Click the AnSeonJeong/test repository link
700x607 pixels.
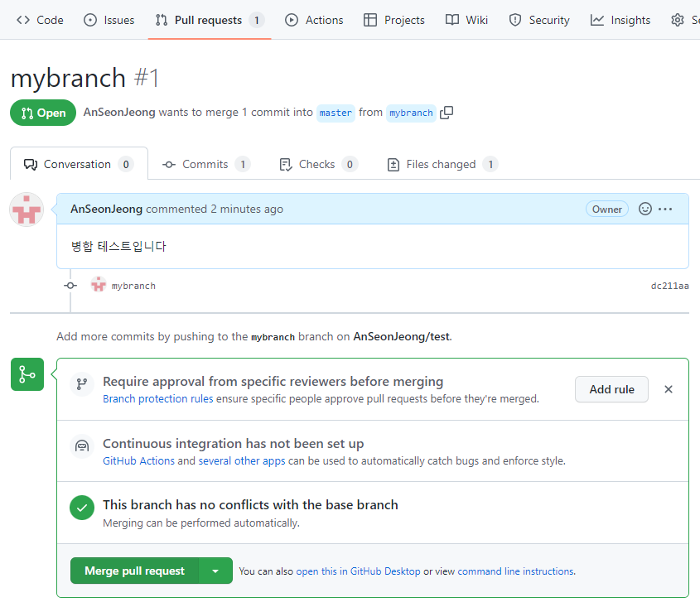click(x=402, y=336)
